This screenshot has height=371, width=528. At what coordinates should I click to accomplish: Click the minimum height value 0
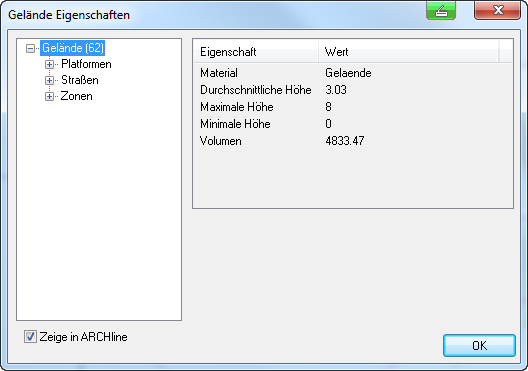click(328, 124)
